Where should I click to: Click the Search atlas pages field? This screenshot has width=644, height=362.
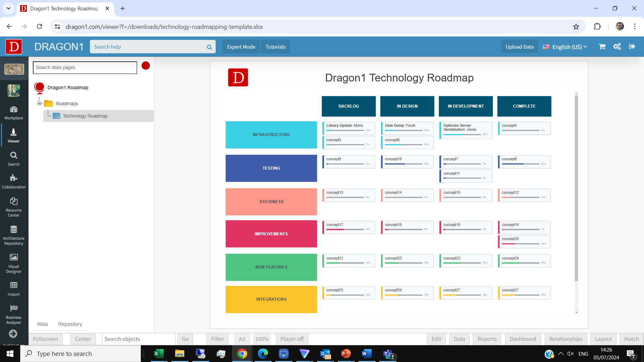pos(85,67)
